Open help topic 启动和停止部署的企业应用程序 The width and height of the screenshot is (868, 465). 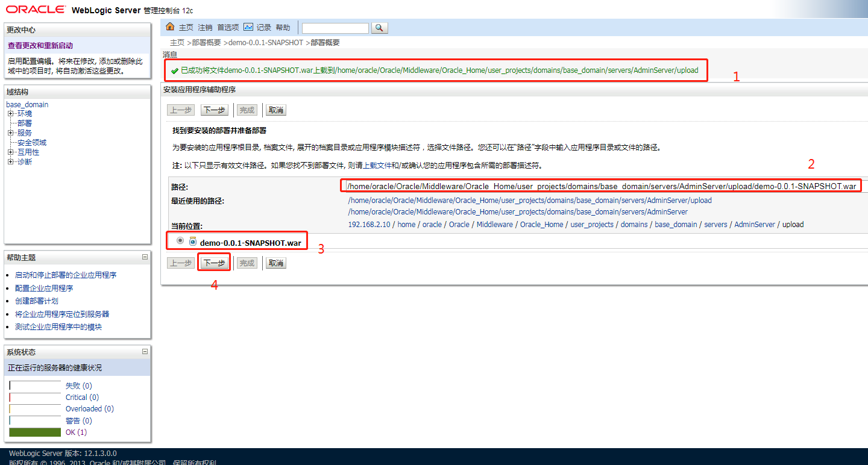coord(66,275)
